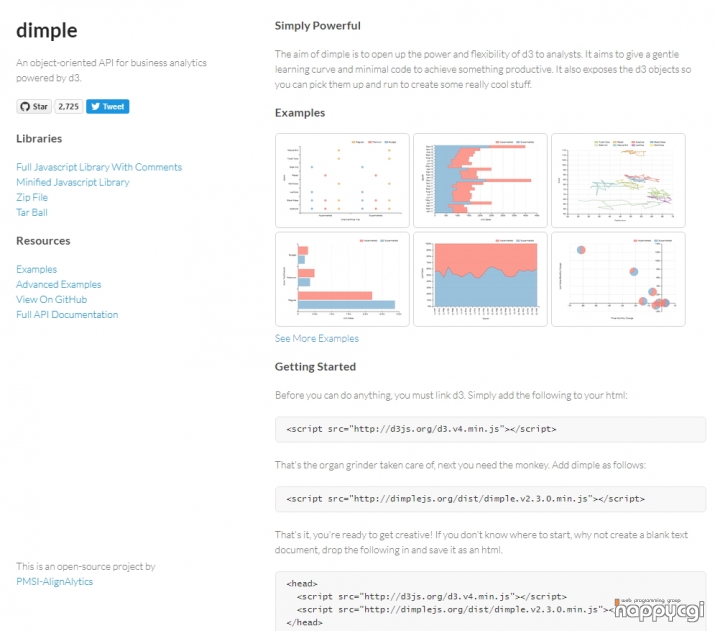Image resolution: width=715 pixels, height=631 pixels.
Task: Open the stacked area chart example thumbnail
Action: 480,279
